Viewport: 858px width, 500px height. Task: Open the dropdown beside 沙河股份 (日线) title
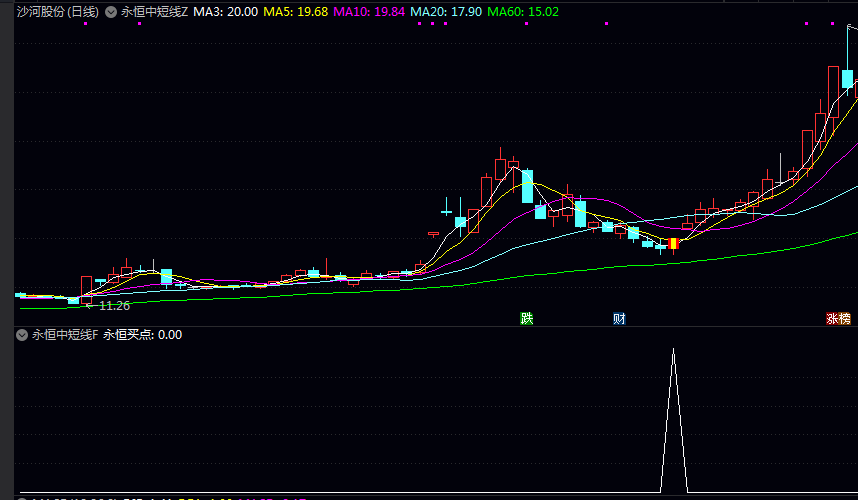[111, 12]
